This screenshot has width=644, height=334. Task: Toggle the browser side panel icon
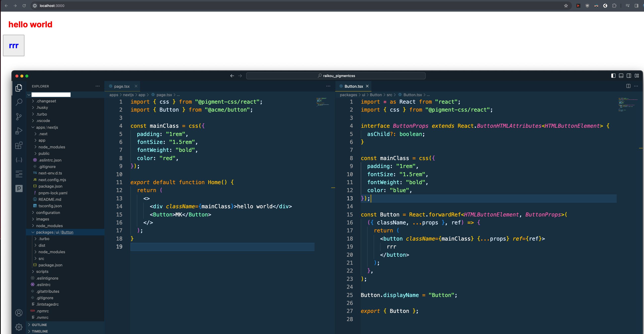click(x=637, y=5)
